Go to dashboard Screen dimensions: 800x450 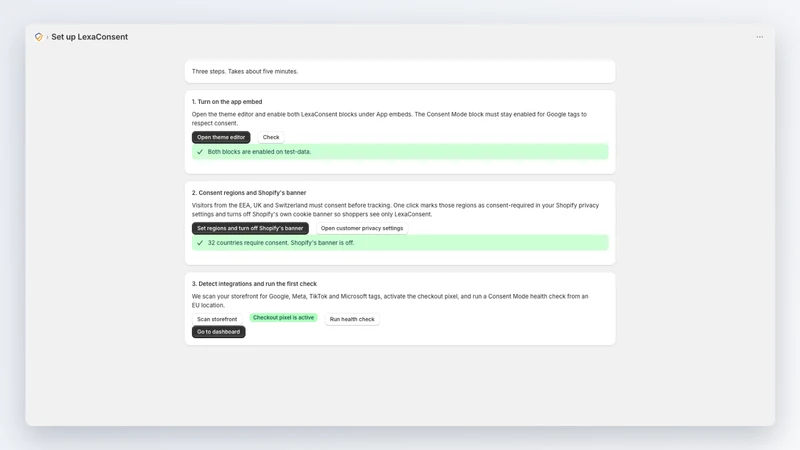(218, 332)
